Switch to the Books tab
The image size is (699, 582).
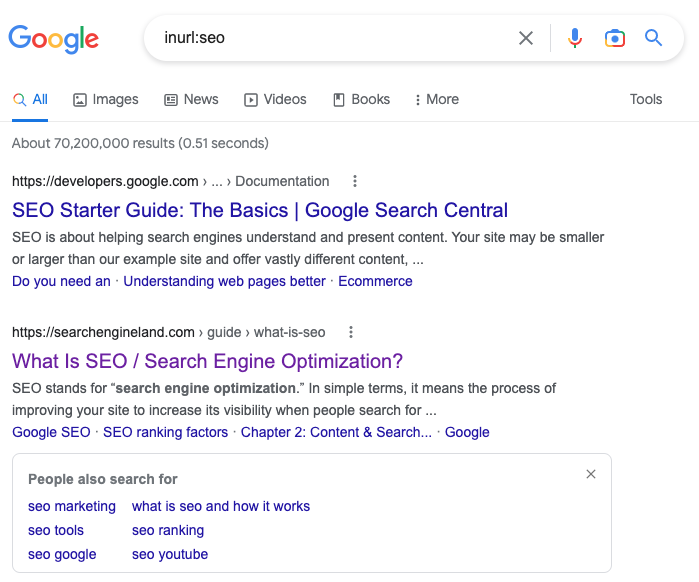click(362, 99)
